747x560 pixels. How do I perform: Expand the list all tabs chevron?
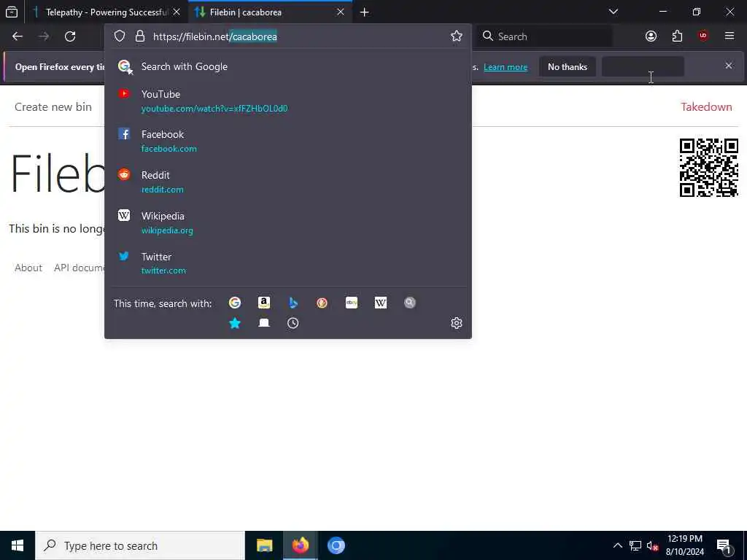(614, 12)
